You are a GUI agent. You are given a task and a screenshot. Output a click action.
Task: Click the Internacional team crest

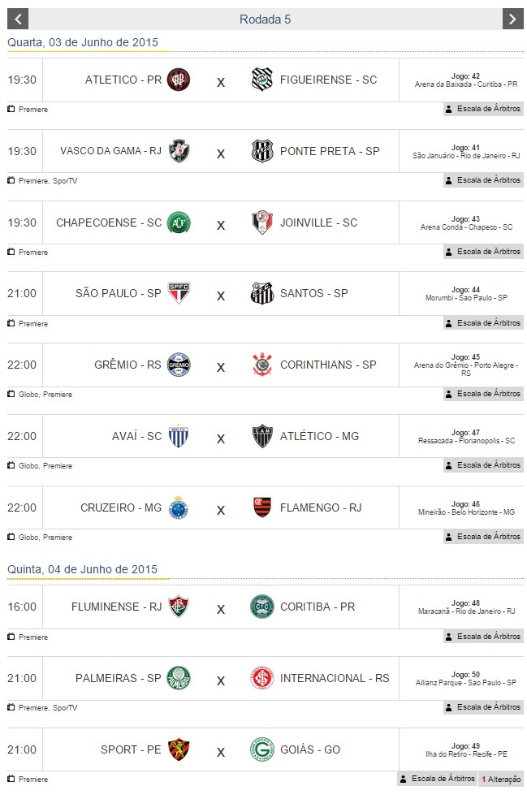tap(262, 678)
